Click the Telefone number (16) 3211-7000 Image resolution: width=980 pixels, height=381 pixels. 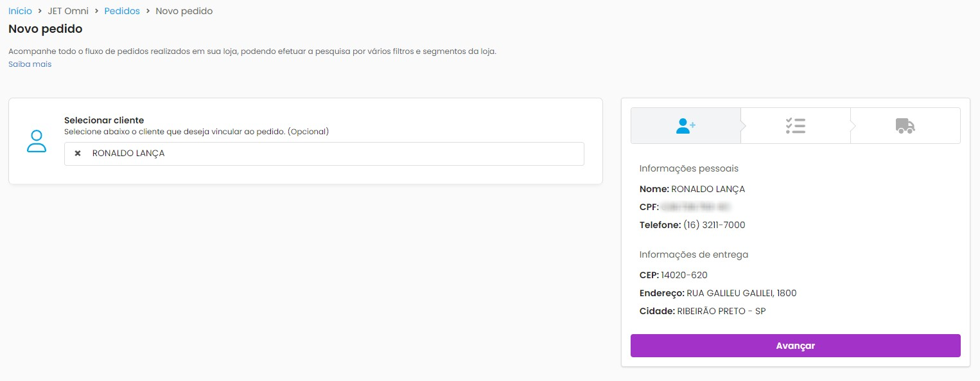[x=714, y=225]
